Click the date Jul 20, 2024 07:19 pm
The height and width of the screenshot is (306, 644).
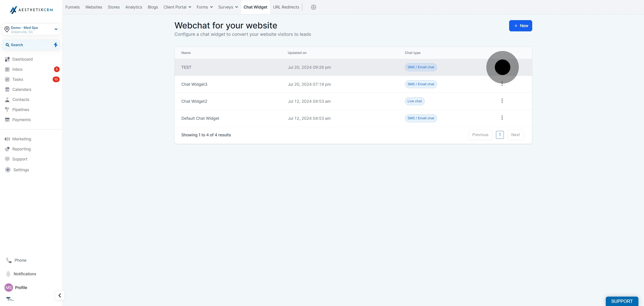[x=309, y=84]
